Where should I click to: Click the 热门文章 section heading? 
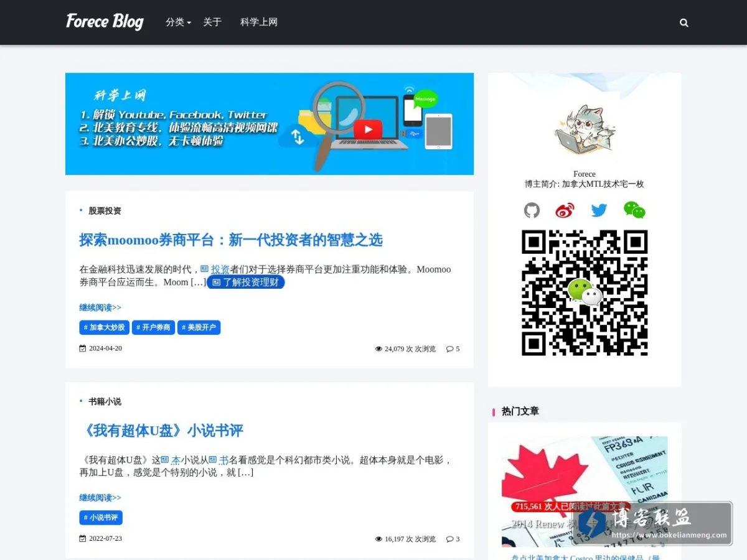coord(520,411)
